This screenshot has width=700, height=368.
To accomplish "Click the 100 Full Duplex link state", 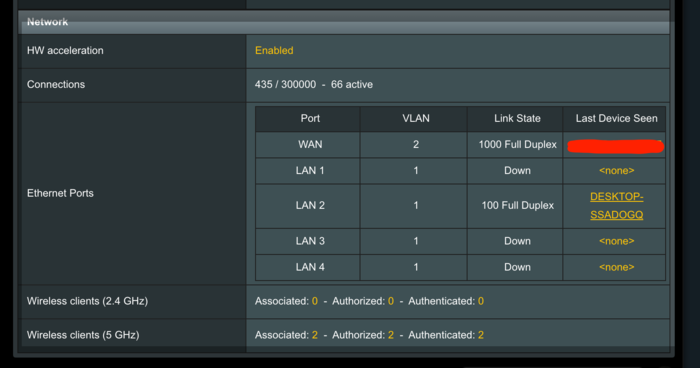I will pyautogui.click(x=518, y=205).
